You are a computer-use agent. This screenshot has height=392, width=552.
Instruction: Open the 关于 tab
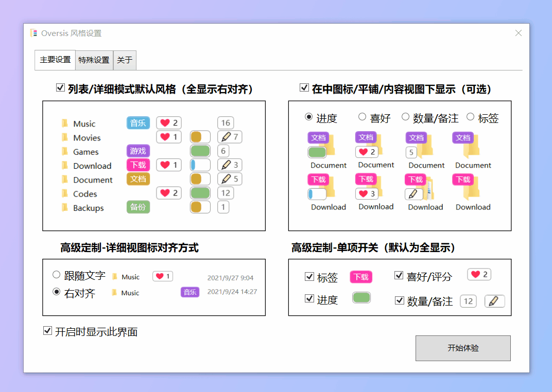(x=124, y=60)
